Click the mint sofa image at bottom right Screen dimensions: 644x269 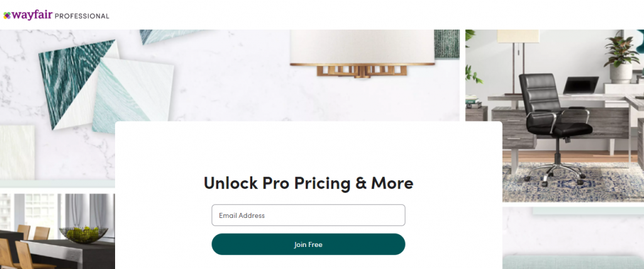point(573,261)
